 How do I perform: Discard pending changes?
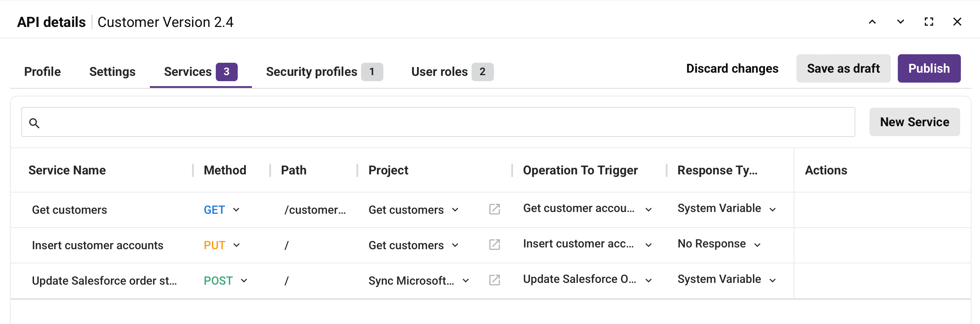click(732, 68)
